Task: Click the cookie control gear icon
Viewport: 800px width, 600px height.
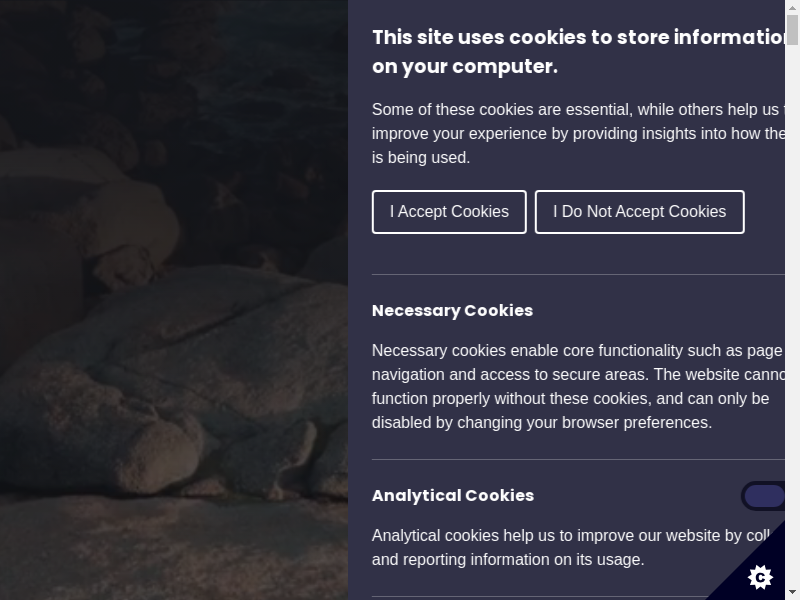Action: tap(760, 576)
